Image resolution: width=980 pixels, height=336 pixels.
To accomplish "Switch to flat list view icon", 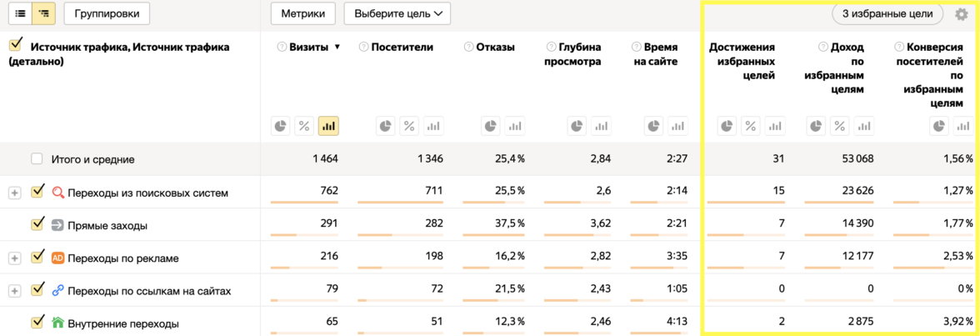I will pos(21,13).
